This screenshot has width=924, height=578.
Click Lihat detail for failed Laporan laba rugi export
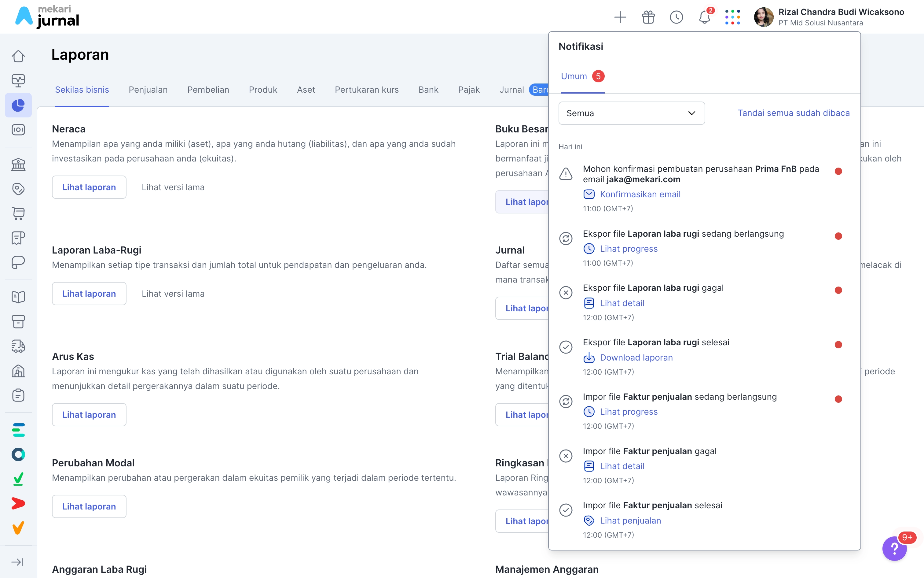pyautogui.click(x=622, y=303)
